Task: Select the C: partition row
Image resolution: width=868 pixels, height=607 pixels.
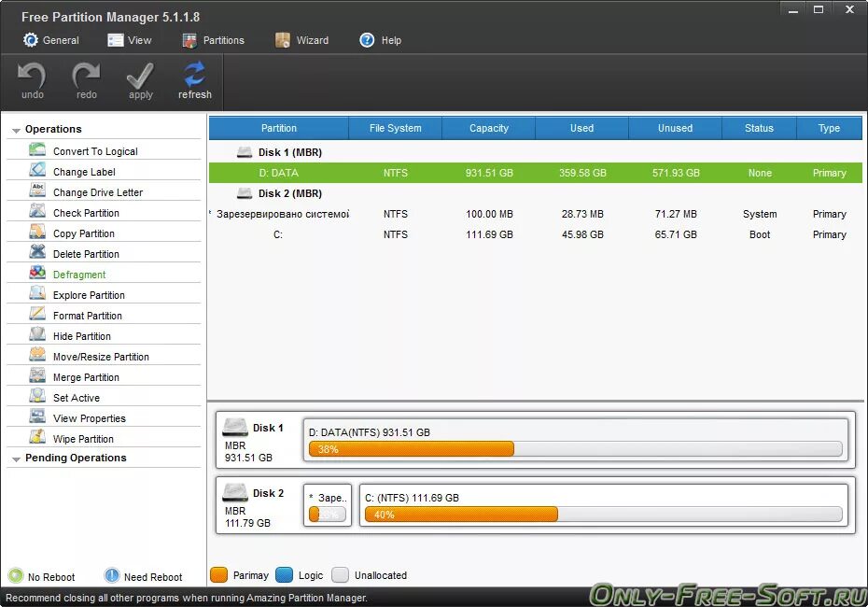Action: [536, 234]
